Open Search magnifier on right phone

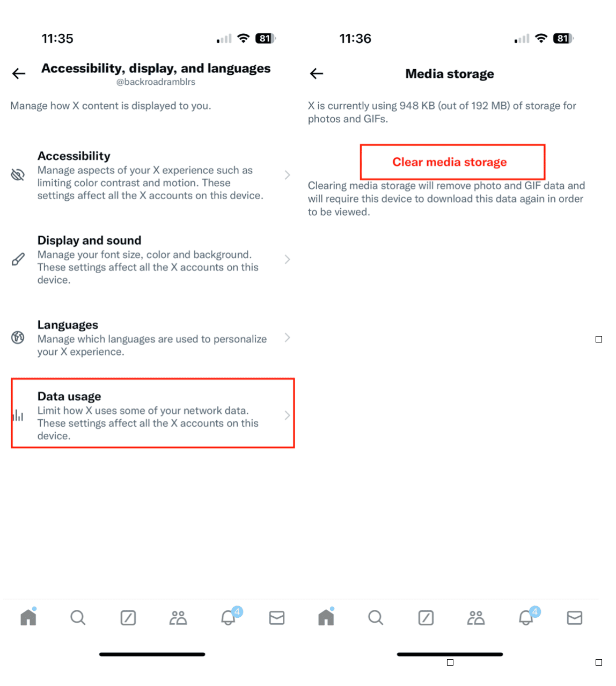coord(376,618)
